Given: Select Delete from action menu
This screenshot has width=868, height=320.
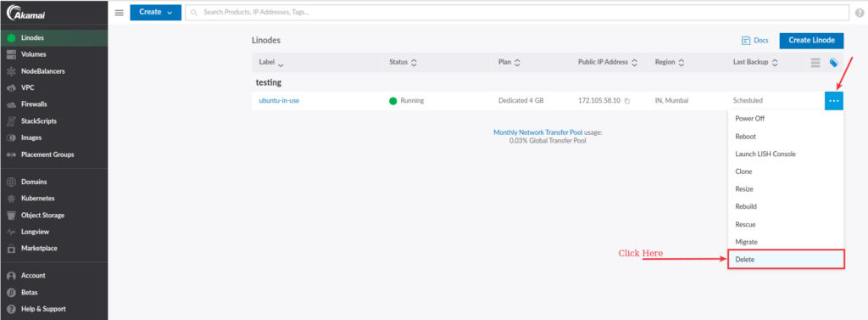Looking at the screenshot, I should point(786,260).
